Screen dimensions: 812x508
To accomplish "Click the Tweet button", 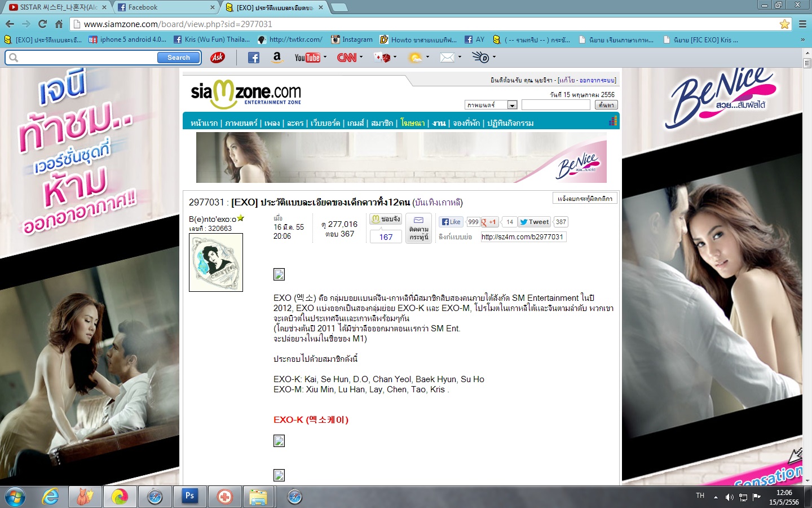I will point(534,222).
